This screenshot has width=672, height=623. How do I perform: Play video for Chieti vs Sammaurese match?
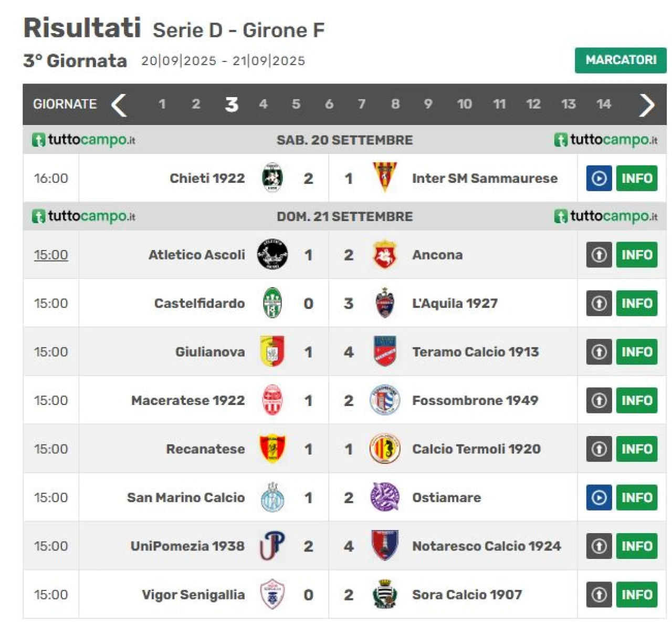click(599, 179)
